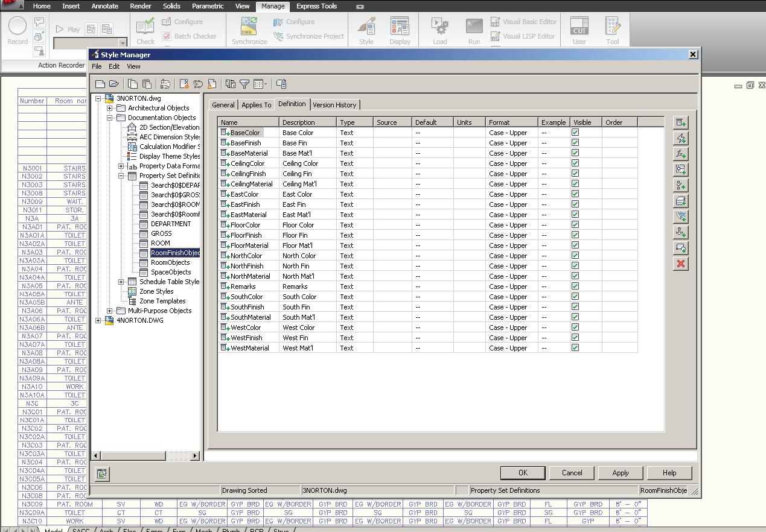Add a graphic property definition icon
Screen dimensions: 766x532
[x=681, y=248]
